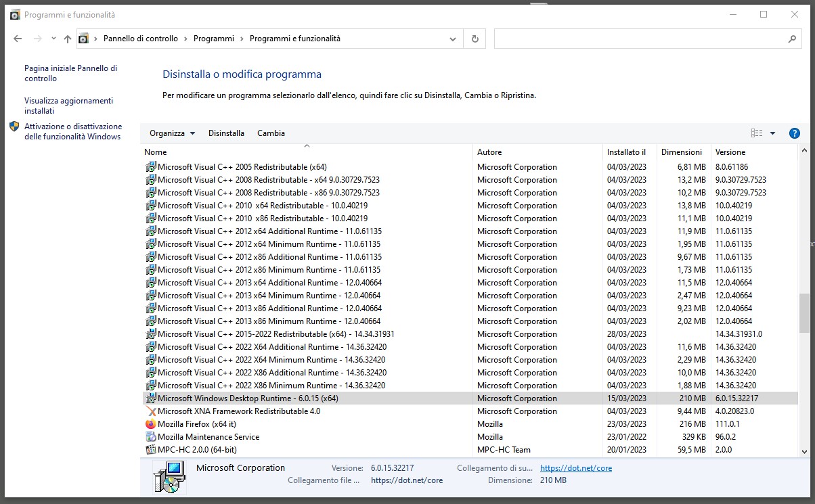Sort by the Nome column header
This screenshot has width=815, height=504.
point(307,152)
